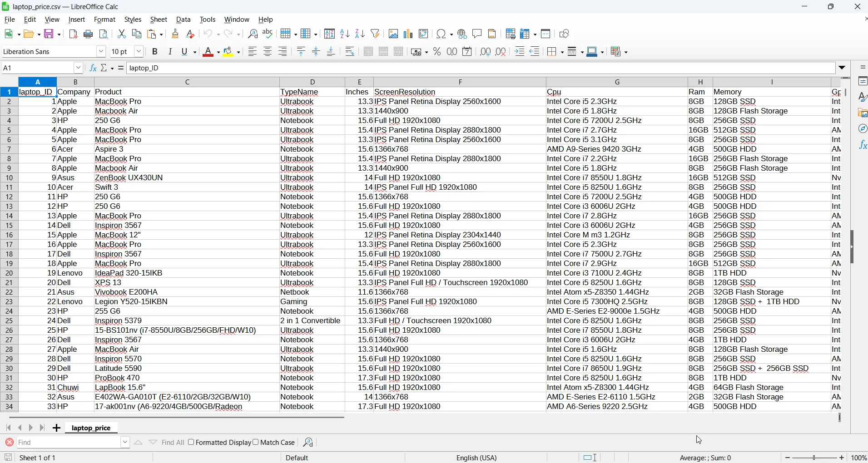Image resolution: width=868 pixels, height=463 pixels.
Task: Toggle italic formatting
Action: pos(171,52)
